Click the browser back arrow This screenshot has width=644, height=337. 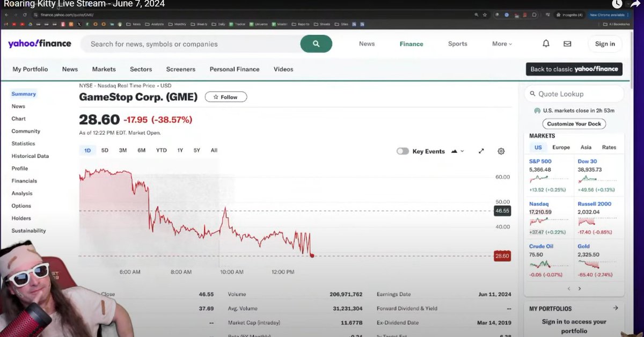click(6, 15)
